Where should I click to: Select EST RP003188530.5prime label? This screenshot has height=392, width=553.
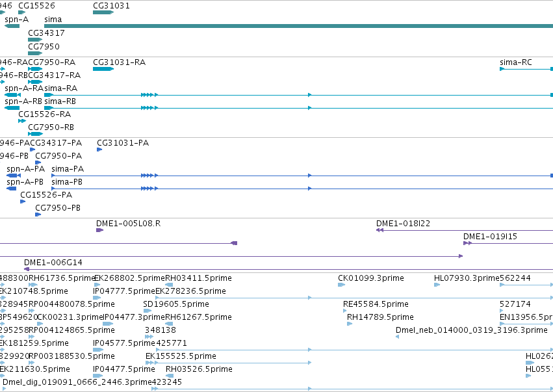click(x=71, y=356)
